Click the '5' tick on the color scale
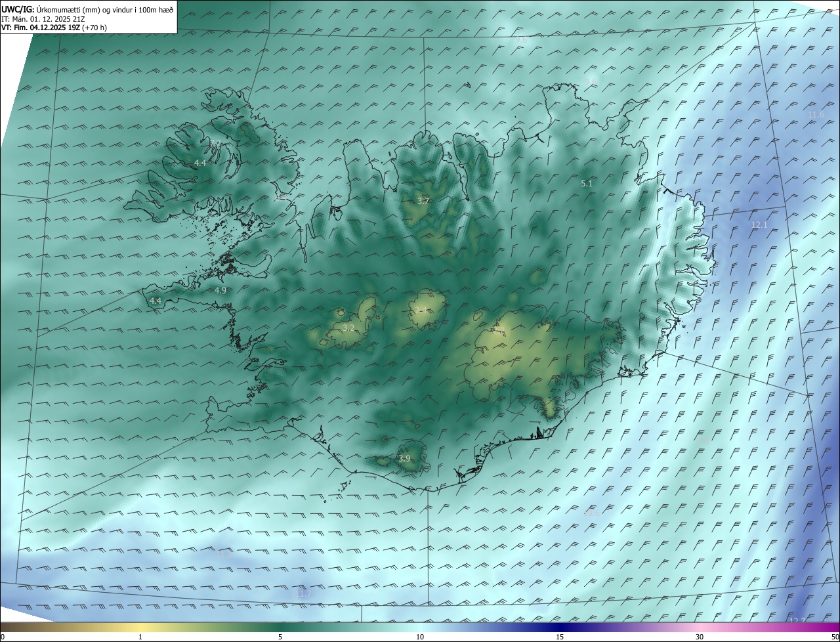The height and width of the screenshot is (642, 840). (x=280, y=637)
